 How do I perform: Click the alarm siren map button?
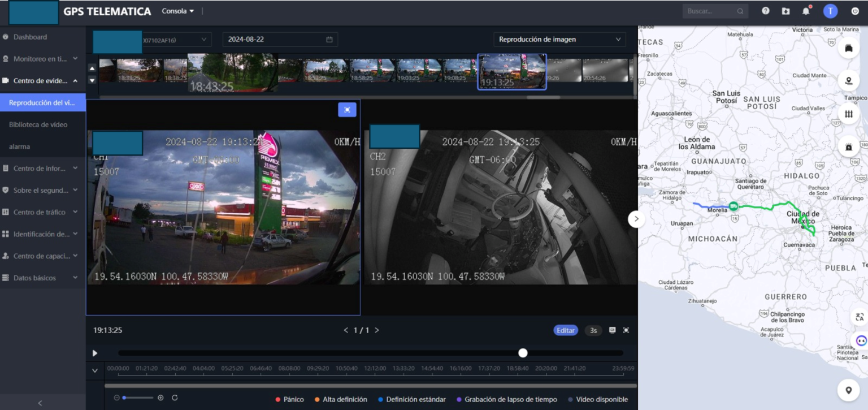pos(848,147)
